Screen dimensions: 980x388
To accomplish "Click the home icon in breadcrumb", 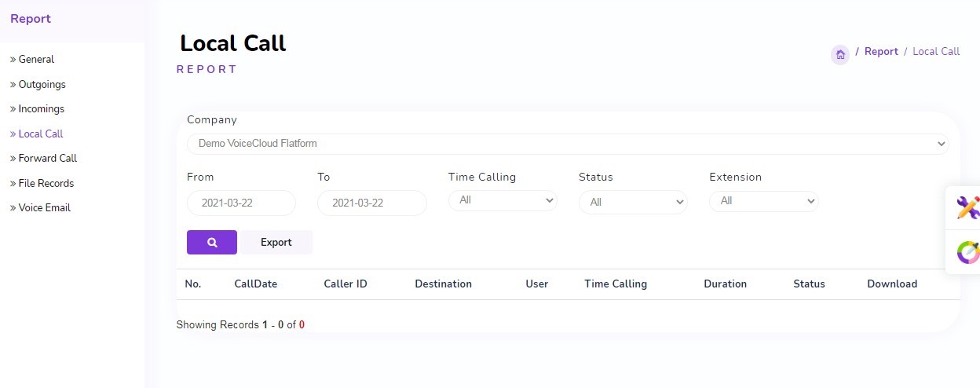I will (x=840, y=55).
